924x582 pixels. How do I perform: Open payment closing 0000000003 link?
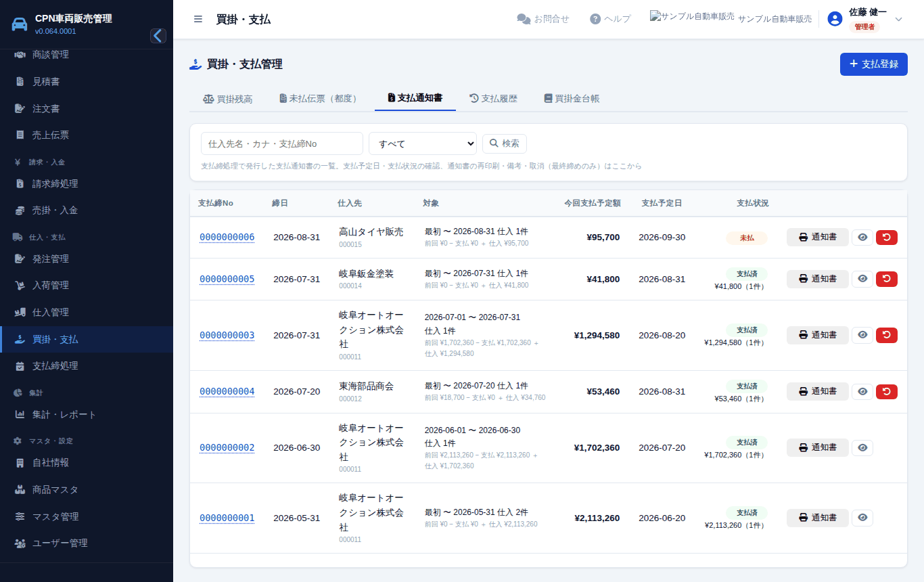pyautogui.click(x=227, y=336)
